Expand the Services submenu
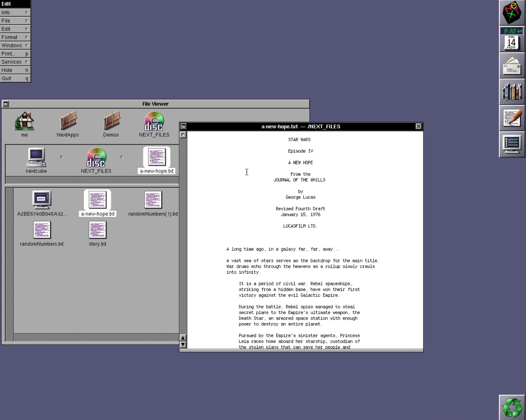526x420 pixels. [x=15, y=62]
